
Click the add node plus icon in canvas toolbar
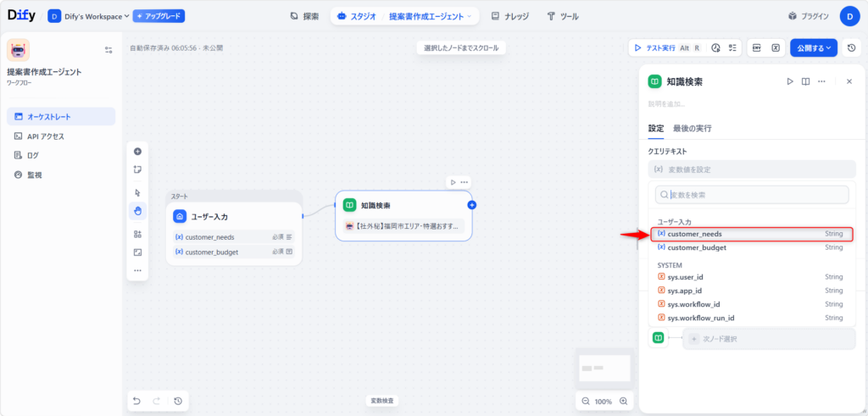137,152
